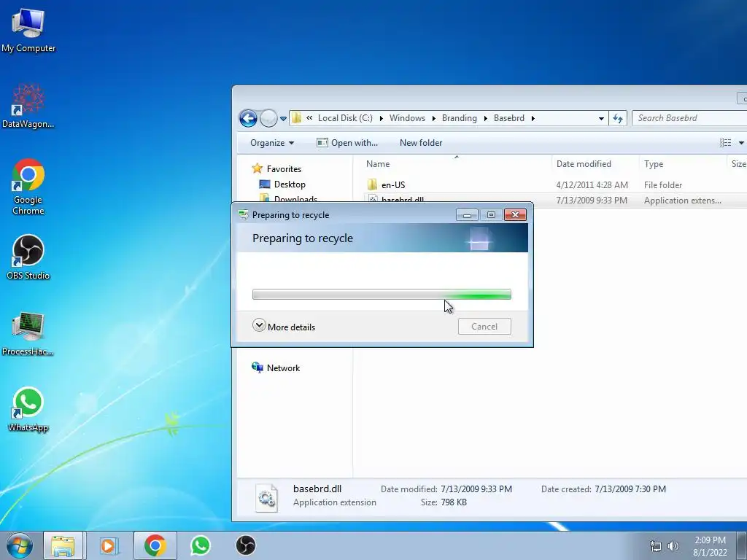Expand the arrow after Windows in path
Image resolution: width=747 pixels, height=560 pixels.
coord(433,118)
